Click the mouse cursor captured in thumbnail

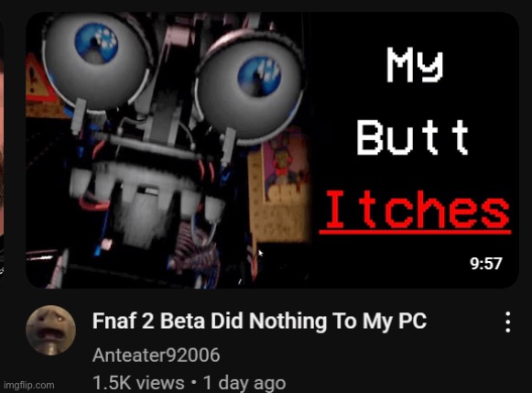tap(261, 253)
